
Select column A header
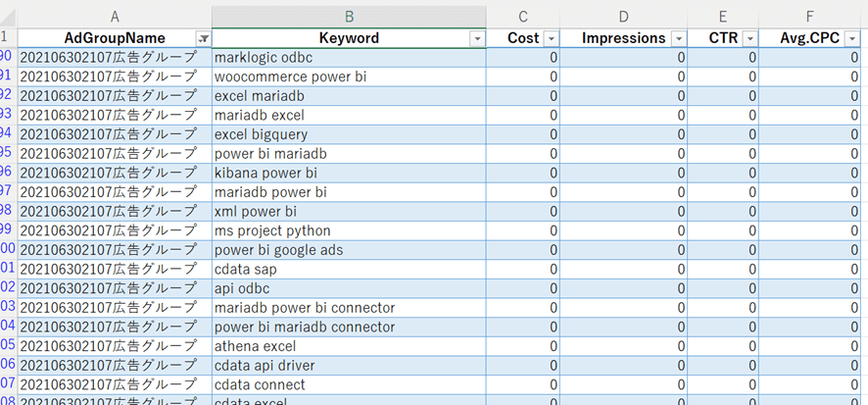point(115,16)
